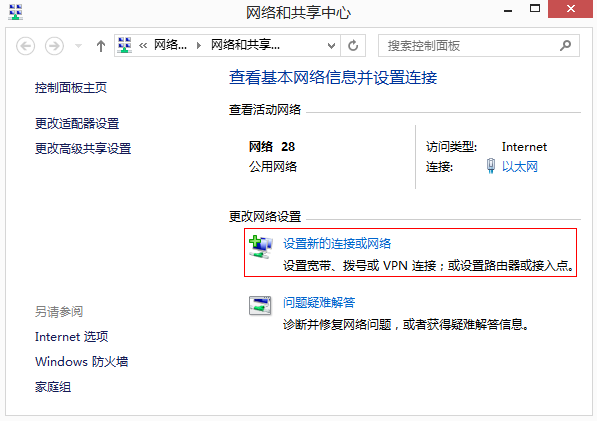Select the 网络... breadcrumb item

[x=170, y=45]
